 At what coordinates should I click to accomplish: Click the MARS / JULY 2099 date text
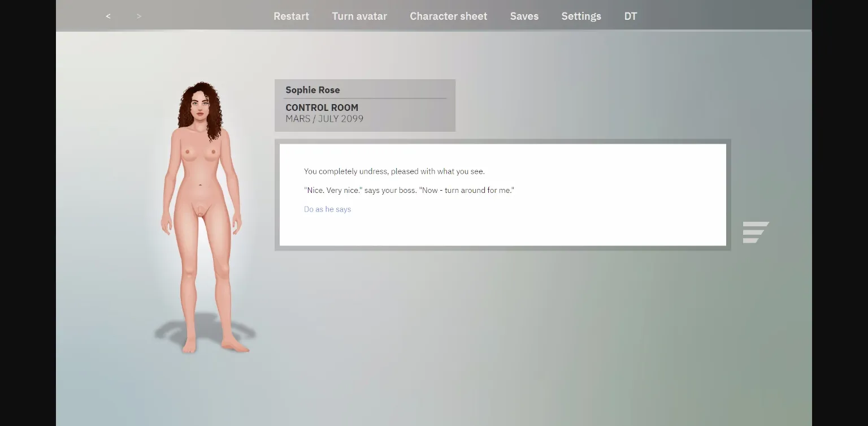coord(324,119)
